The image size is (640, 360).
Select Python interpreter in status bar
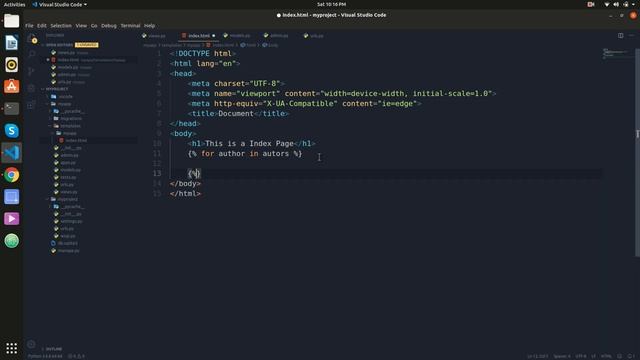click(45, 356)
